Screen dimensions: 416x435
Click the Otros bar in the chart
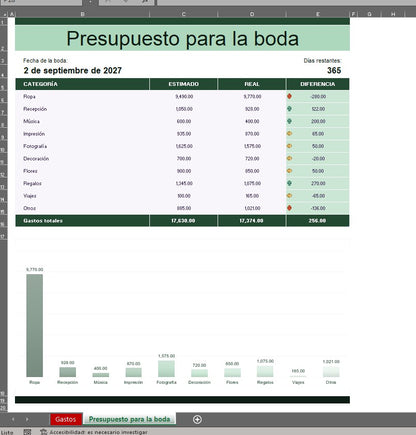(331, 371)
